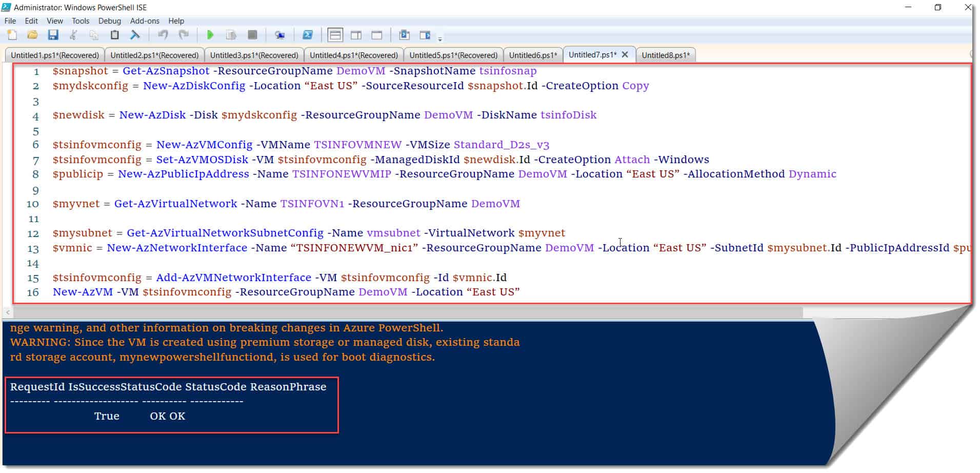
Task: Expand the toolbar overflow arrow
Action: (x=440, y=38)
